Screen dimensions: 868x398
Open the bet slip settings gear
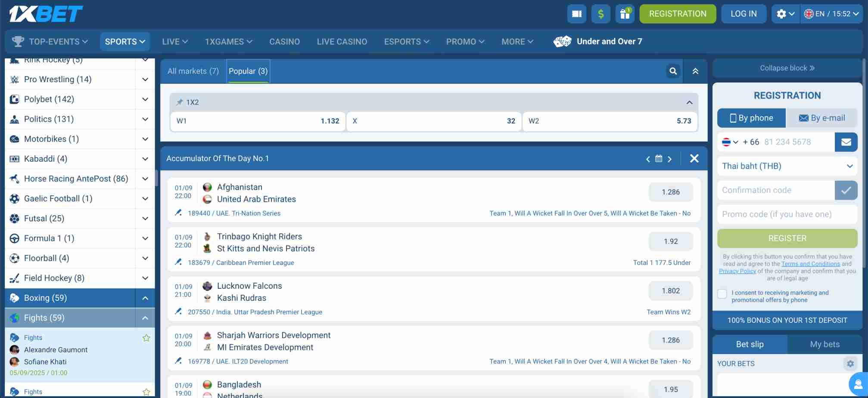click(850, 364)
